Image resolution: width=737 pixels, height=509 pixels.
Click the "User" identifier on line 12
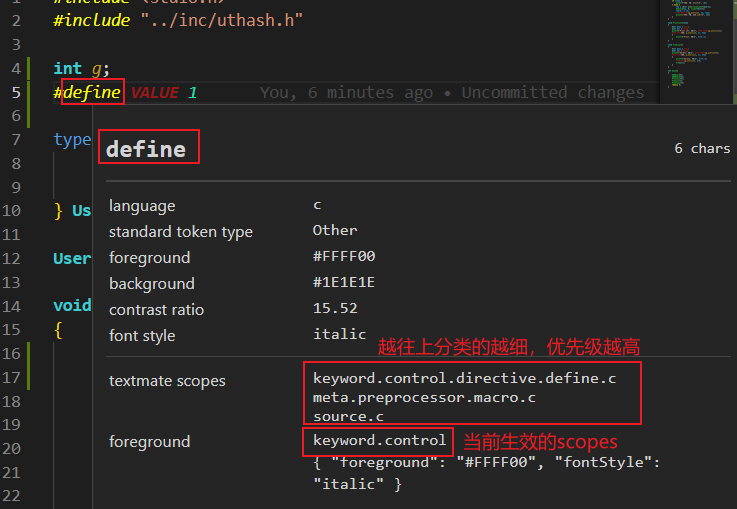click(x=72, y=258)
